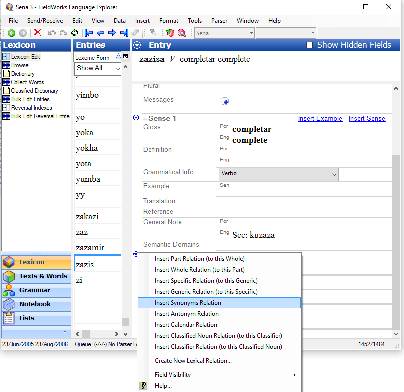Click the Find lexical entry icon
Screen dimensions: 404x392
[182, 33]
